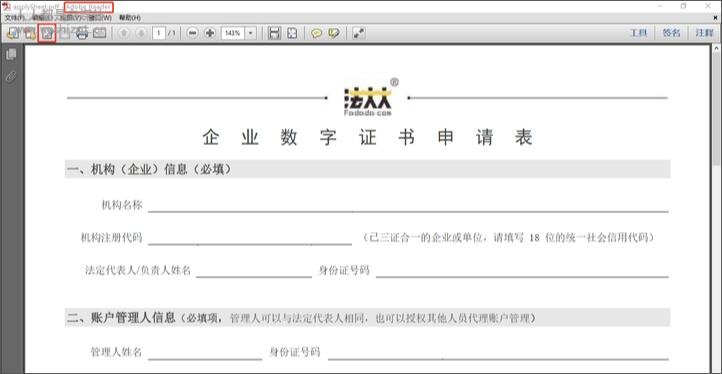Select the fit one full page icon
This screenshot has width=722, height=374.
(x=292, y=33)
